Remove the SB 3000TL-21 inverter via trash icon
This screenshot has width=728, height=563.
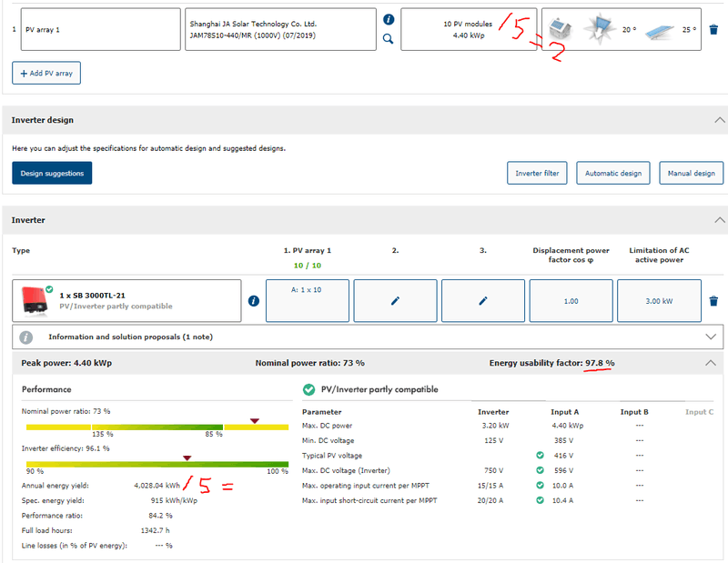click(x=713, y=301)
